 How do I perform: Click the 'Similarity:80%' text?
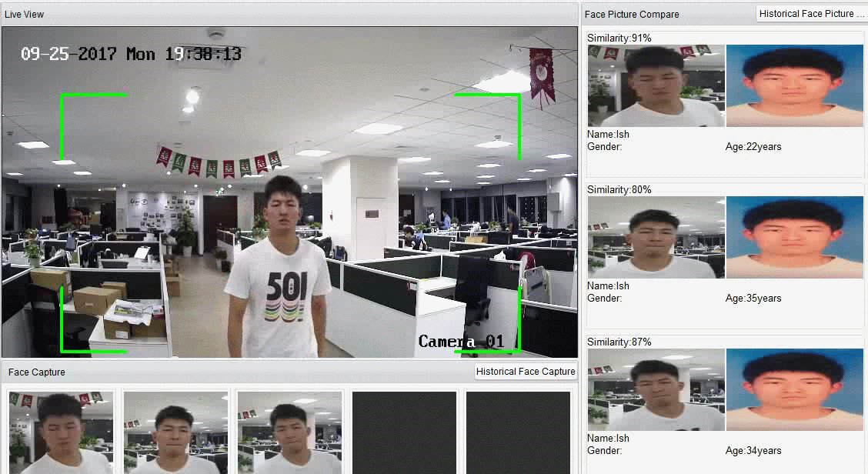(619, 190)
